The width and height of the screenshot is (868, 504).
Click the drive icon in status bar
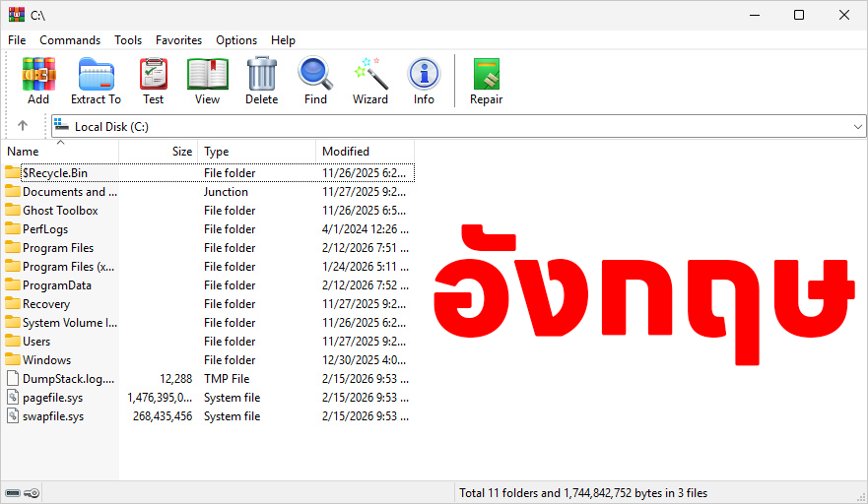pos(13,493)
